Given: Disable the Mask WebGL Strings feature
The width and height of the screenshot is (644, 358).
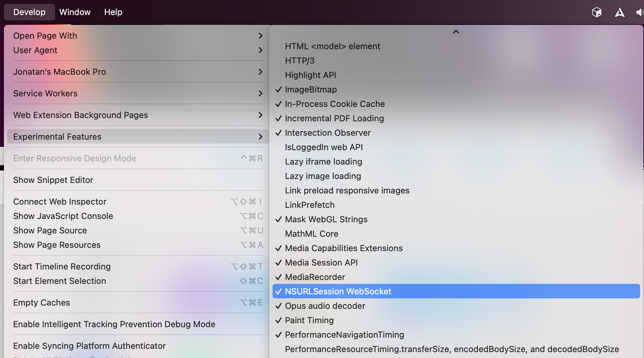Looking at the screenshot, I should [326, 219].
